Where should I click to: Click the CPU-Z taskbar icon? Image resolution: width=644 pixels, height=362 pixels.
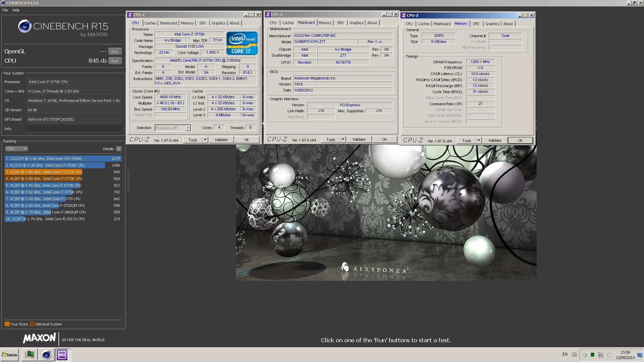pyautogui.click(x=62, y=355)
